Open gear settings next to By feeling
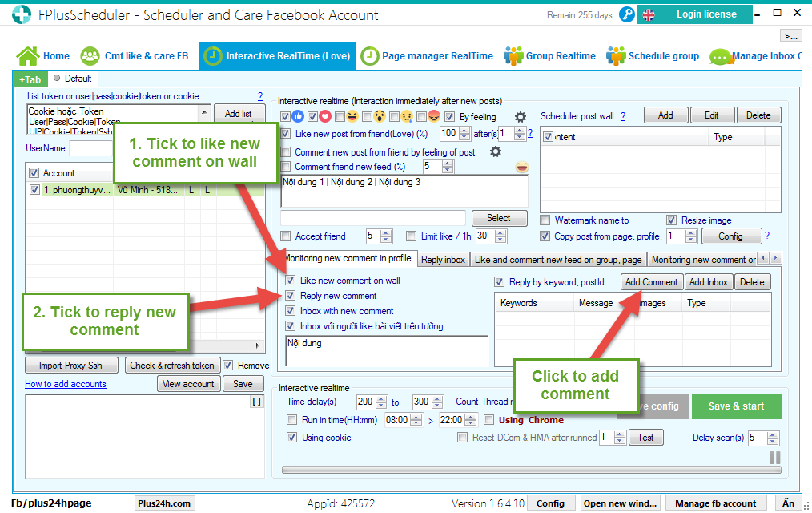The width and height of the screenshot is (812, 513). (x=521, y=116)
